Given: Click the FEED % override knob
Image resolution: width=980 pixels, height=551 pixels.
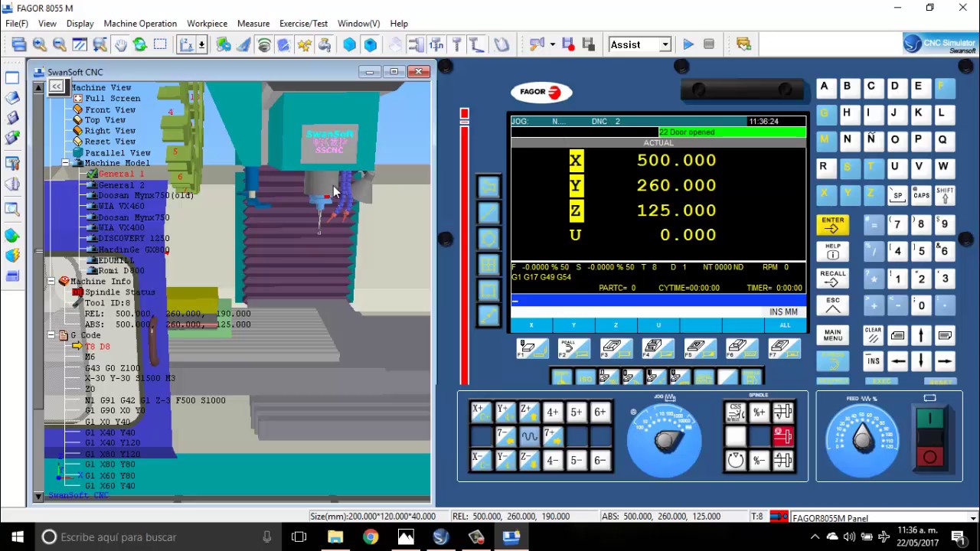Looking at the screenshot, I should coord(862,439).
